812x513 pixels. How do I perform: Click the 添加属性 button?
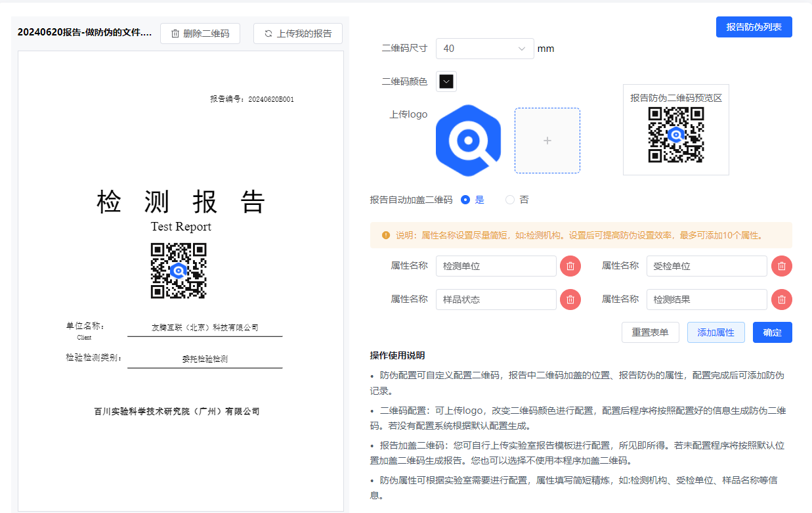tap(716, 332)
